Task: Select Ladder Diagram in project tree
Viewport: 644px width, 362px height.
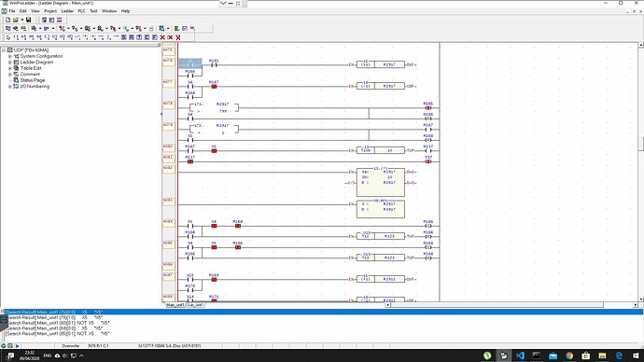Action: point(36,63)
